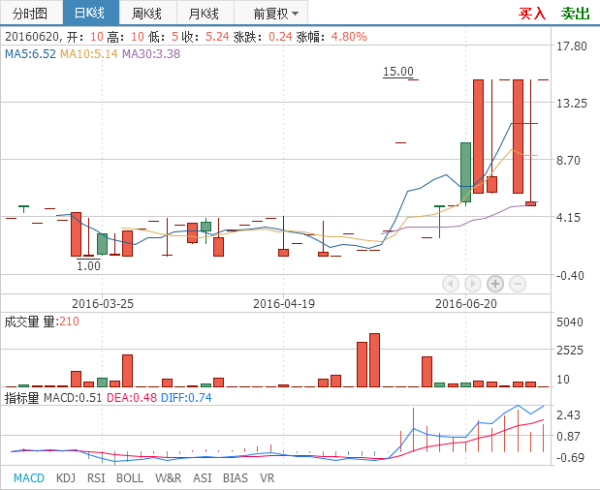Screen dimensions: 600x490
Task: Select the MACD indicator
Action: coord(29,478)
